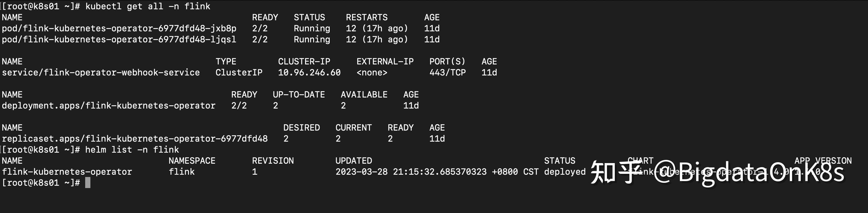Click the ClusterIP type value
This screenshot has height=213, width=868.
click(x=239, y=73)
